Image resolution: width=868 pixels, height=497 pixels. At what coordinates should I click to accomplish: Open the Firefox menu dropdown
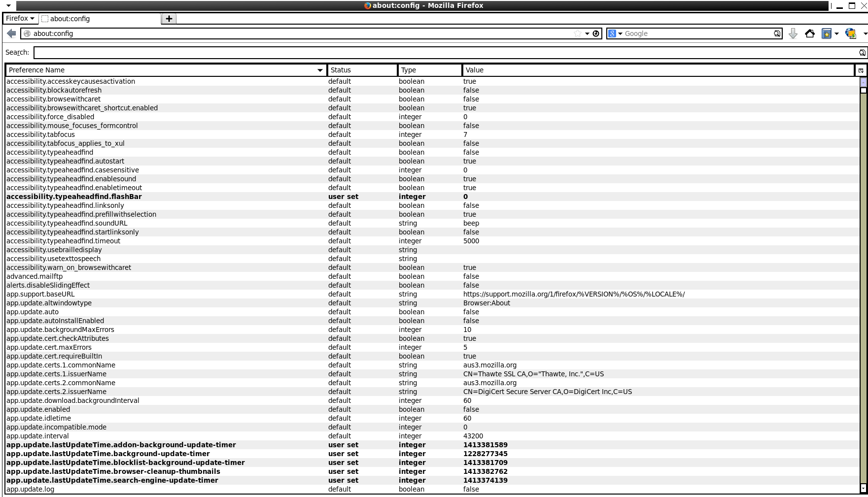pyautogui.click(x=20, y=19)
